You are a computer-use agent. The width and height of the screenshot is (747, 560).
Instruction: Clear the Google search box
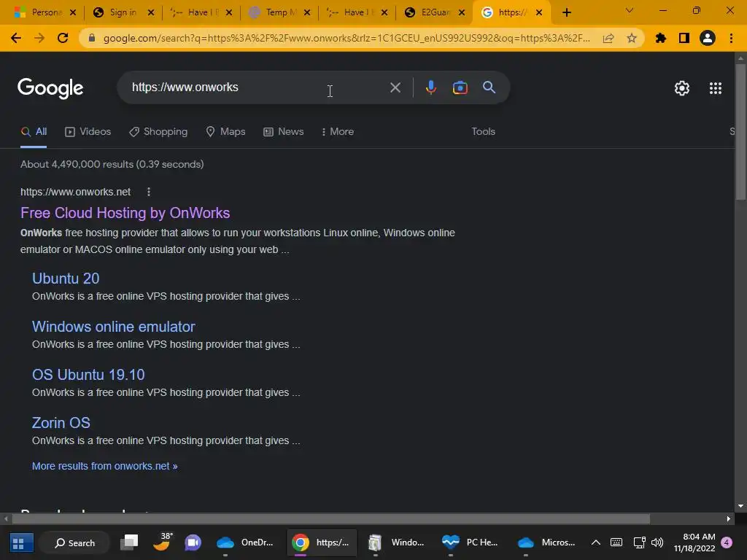[x=395, y=87]
